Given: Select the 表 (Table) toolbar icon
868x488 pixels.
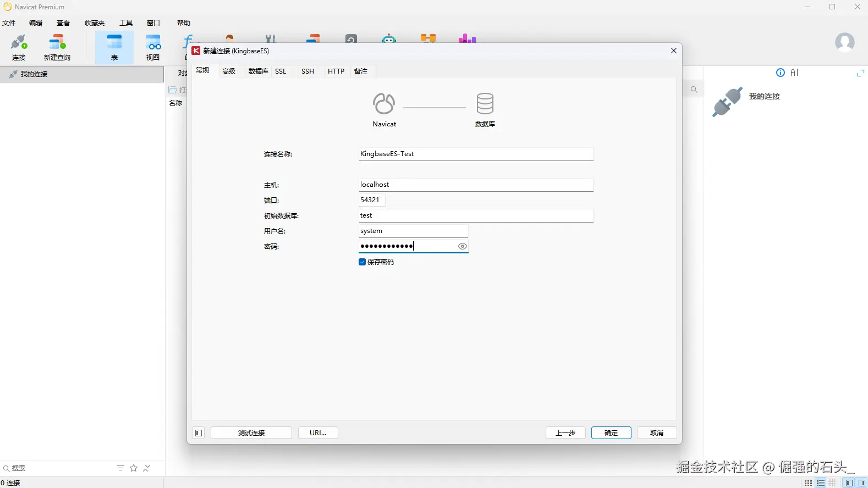Looking at the screenshot, I should pyautogui.click(x=114, y=47).
